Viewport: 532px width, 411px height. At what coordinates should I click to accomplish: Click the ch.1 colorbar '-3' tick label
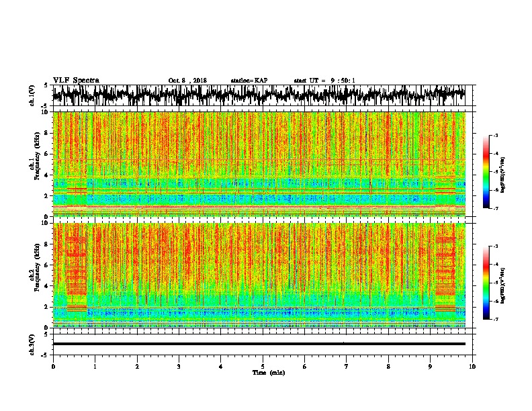pos(495,136)
